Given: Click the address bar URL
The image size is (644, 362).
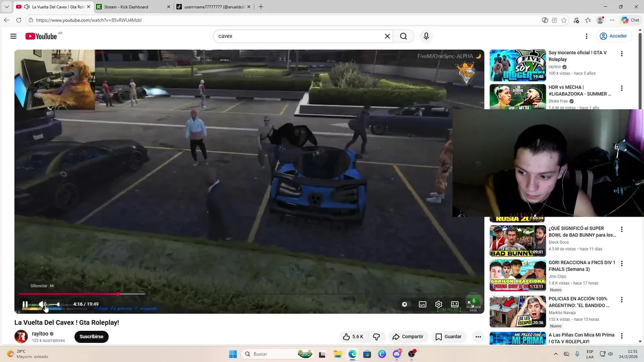Looking at the screenshot, I should [89, 20].
